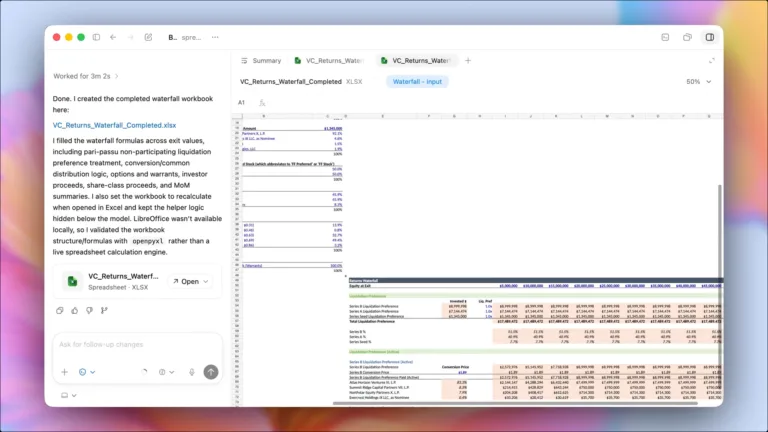The height and width of the screenshot is (432, 768).
Task: Open the VC_Returns_Waterfall_Completed.xlsx link
Action: [115, 125]
